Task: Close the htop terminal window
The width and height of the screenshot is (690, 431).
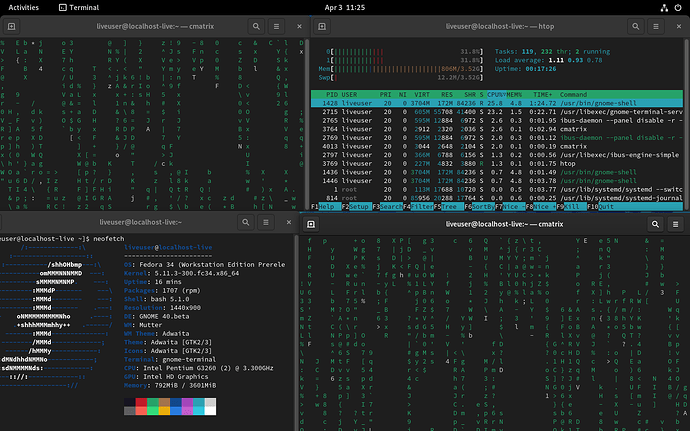Action: click(679, 26)
